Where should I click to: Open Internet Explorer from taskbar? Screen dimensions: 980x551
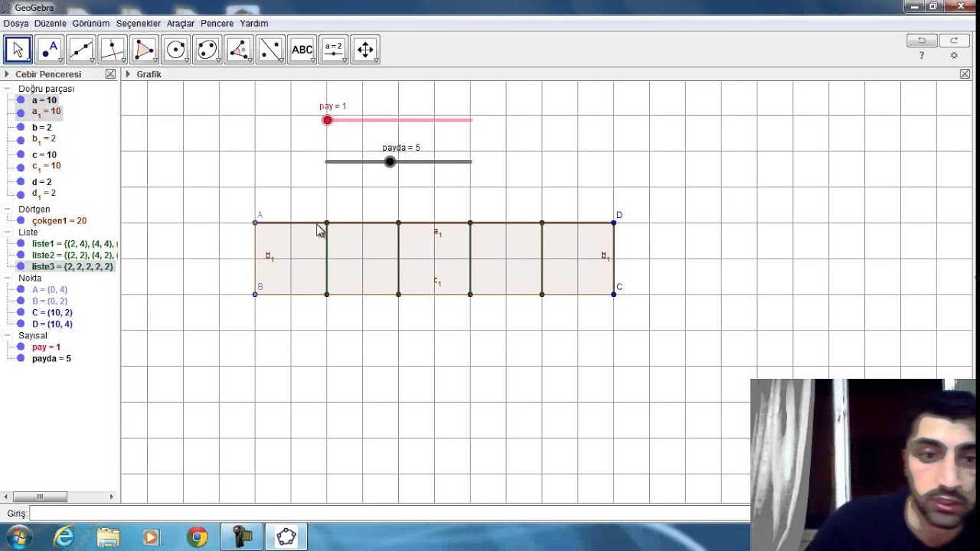(x=64, y=537)
